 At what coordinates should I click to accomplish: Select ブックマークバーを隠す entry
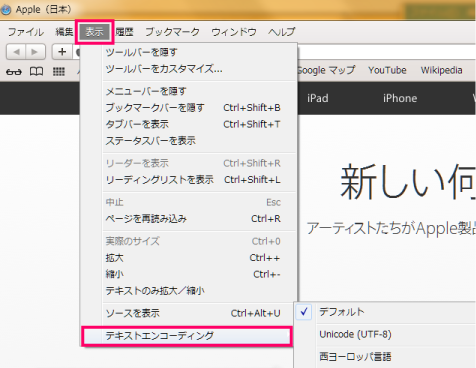[x=199, y=108]
